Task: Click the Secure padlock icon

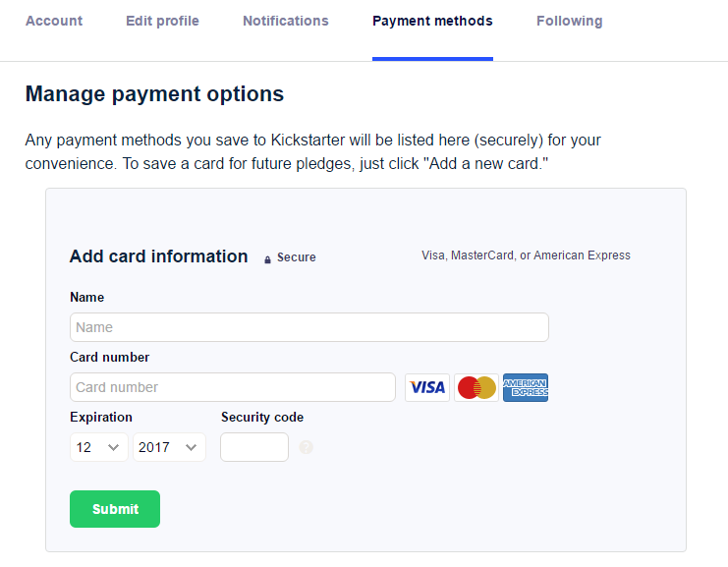Action: pyautogui.click(x=267, y=258)
